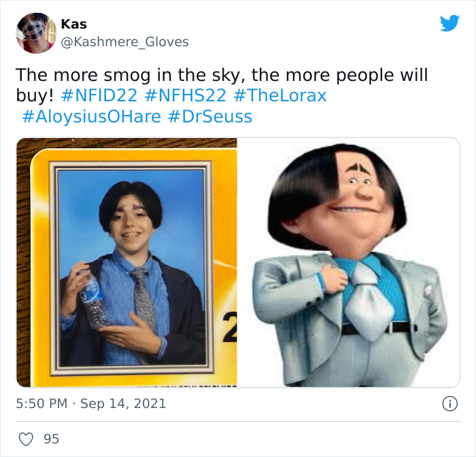Click the display name Kas
Screen dimensions: 476x457
click(73, 24)
